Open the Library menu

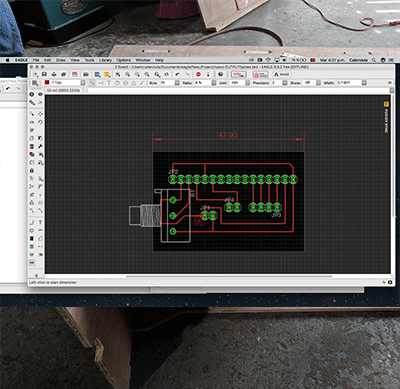tap(105, 60)
